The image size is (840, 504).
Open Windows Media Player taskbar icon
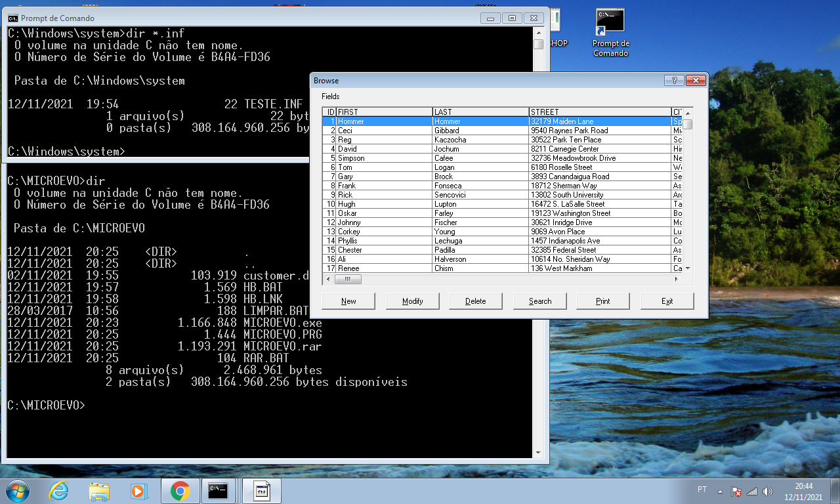point(138,490)
